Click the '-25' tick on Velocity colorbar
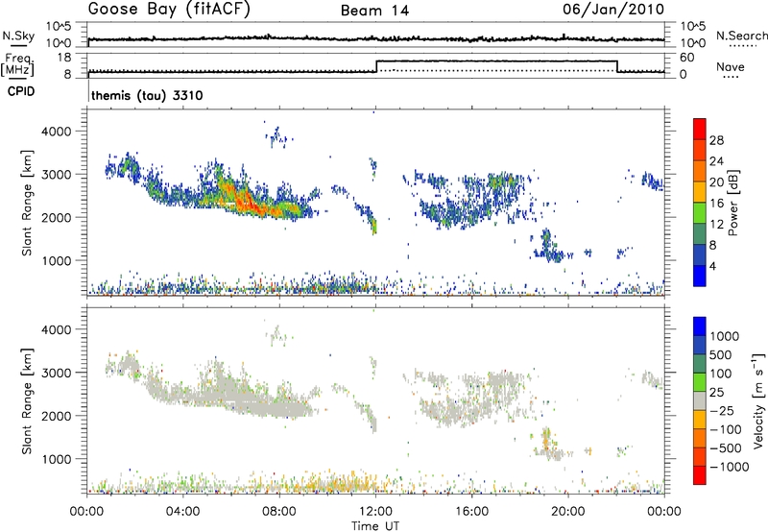Viewport: 768px width, 532px height. pos(722,410)
